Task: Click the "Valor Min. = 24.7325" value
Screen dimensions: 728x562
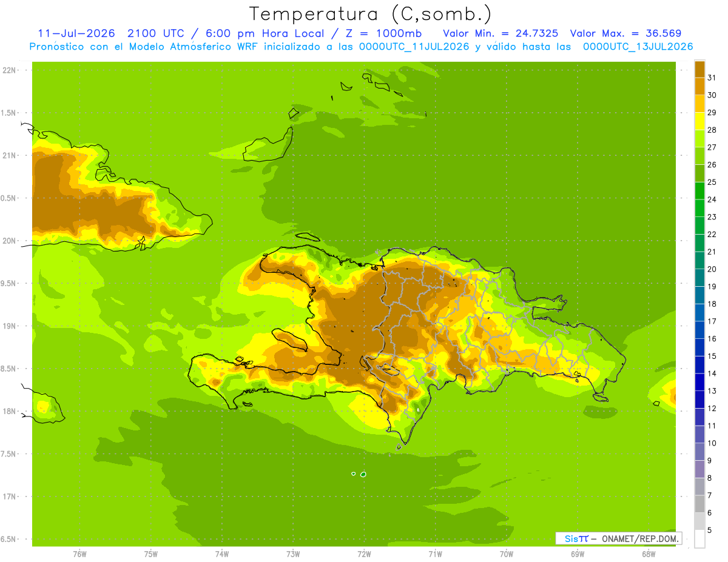Action: pos(501,33)
